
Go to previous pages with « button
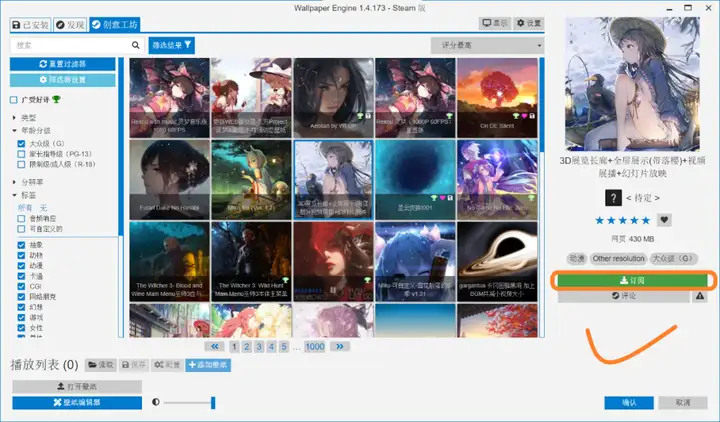(x=214, y=346)
